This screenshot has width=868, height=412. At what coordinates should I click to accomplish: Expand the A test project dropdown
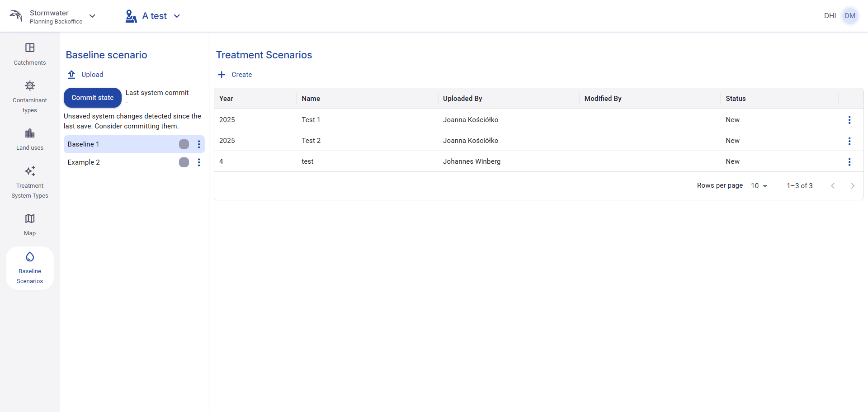tap(177, 16)
